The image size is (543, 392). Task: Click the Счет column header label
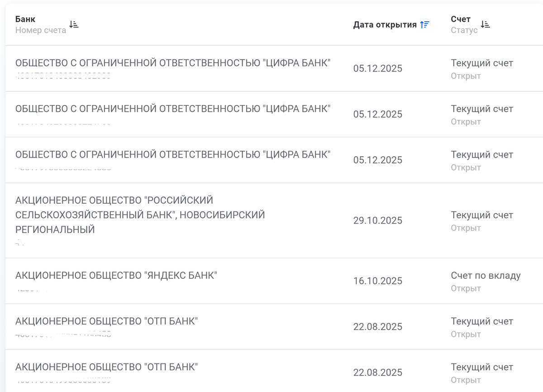click(x=461, y=19)
